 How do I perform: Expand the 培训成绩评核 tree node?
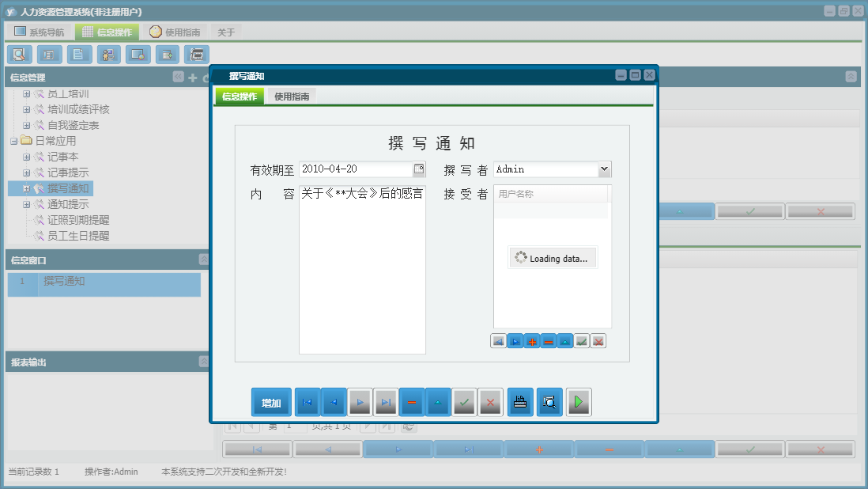(x=27, y=110)
